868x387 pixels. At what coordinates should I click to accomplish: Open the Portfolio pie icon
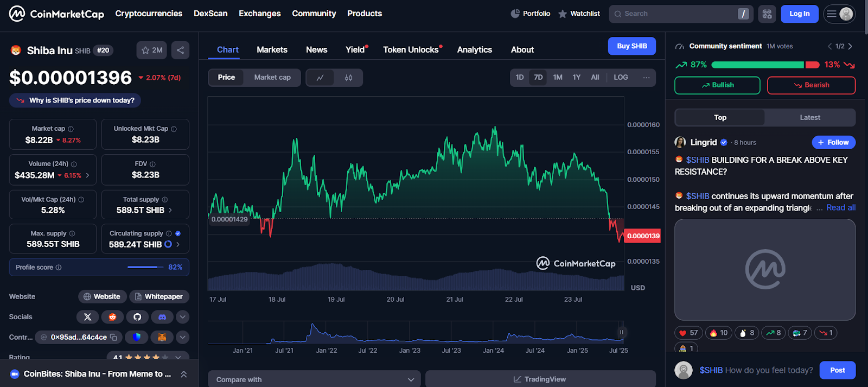tap(515, 14)
